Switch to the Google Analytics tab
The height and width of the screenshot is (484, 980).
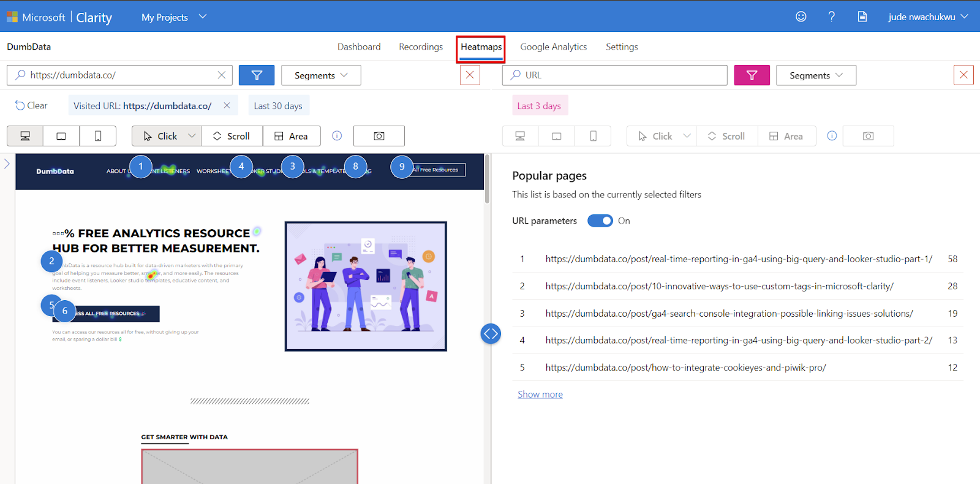[x=554, y=47]
